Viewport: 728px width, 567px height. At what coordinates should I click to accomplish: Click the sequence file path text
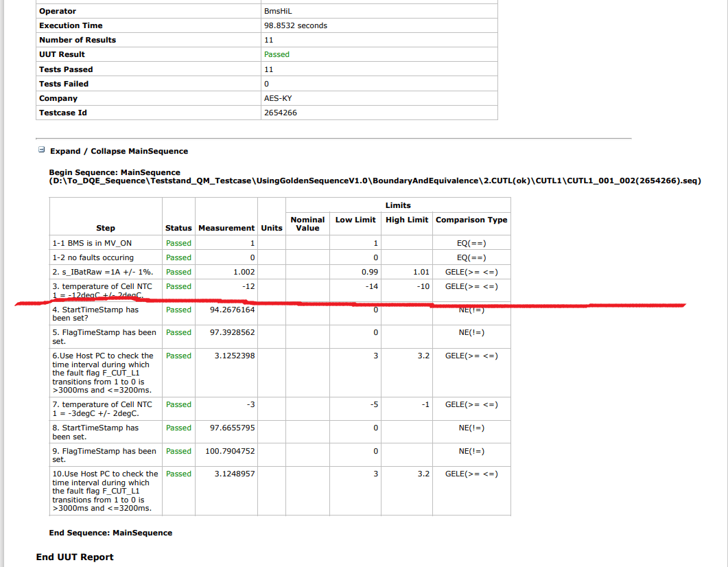375,181
